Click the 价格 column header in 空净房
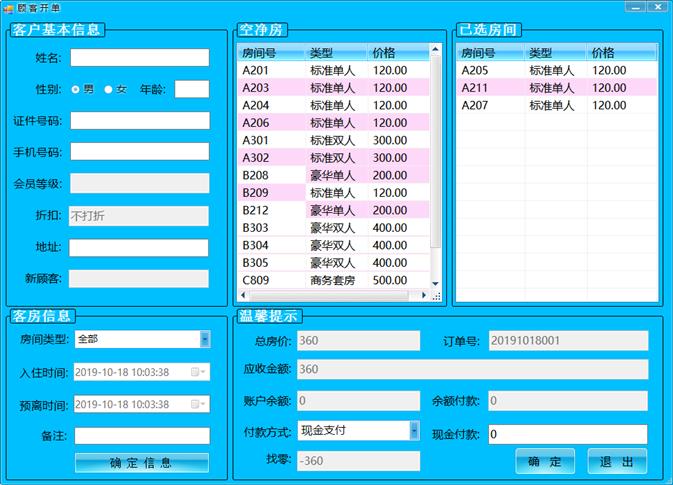This screenshot has height=485, width=673. [396, 52]
